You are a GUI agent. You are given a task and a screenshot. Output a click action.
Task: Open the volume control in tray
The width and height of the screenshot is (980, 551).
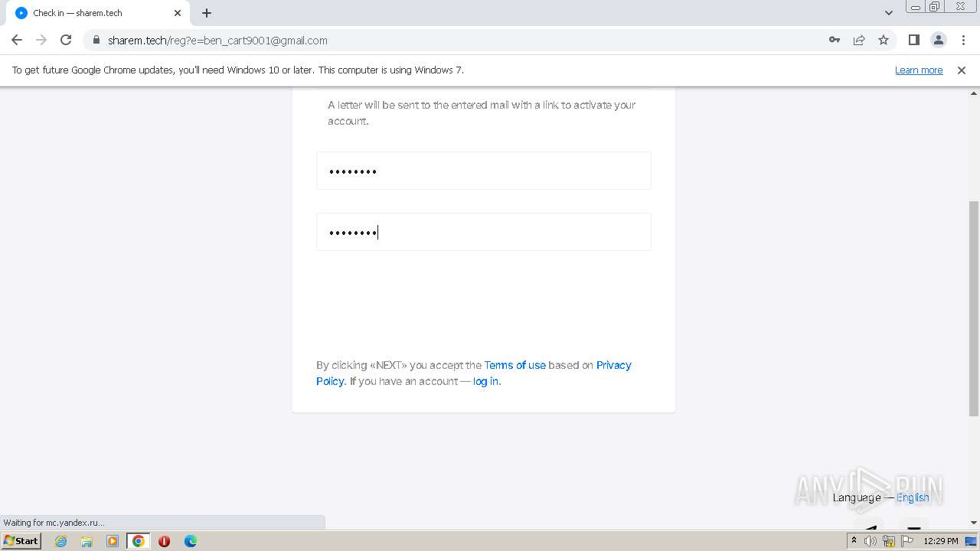pos(871,541)
